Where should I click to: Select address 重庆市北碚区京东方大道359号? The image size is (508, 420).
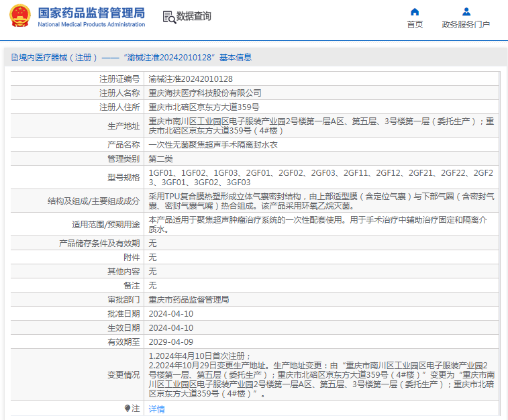[x=204, y=107]
